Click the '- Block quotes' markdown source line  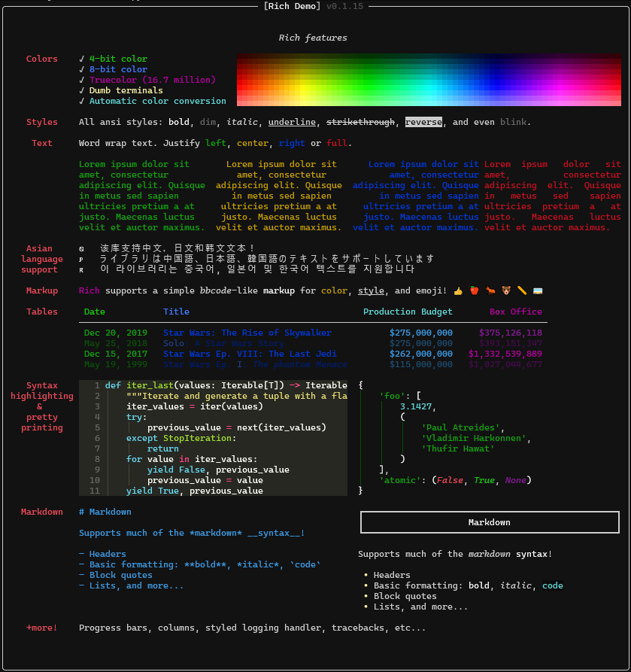pos(116,575)
